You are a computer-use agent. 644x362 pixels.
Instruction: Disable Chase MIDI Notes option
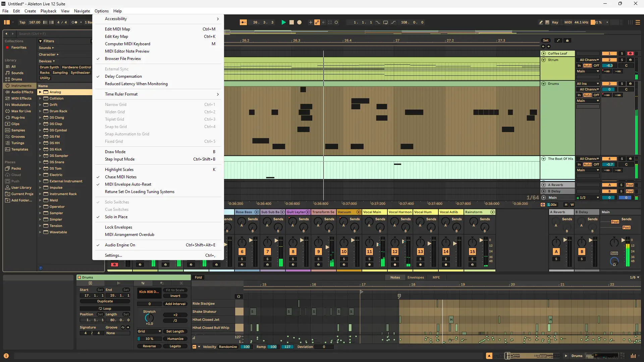coord(120,177)
